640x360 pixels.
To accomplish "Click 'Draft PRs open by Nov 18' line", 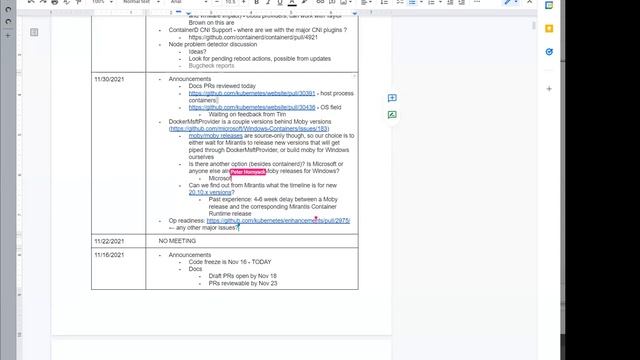I will [x=242, y=276].
